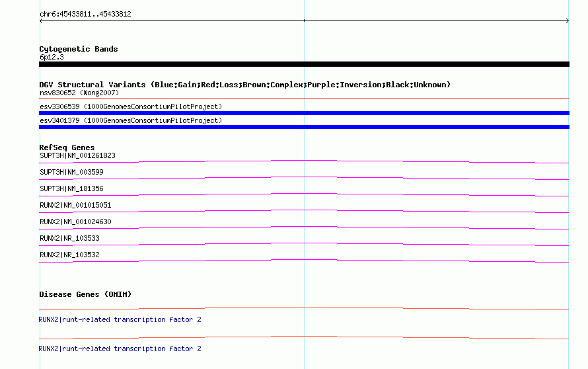
Task: Click the blue esv3306539 gain bar
Action: (x=304, y=113)
